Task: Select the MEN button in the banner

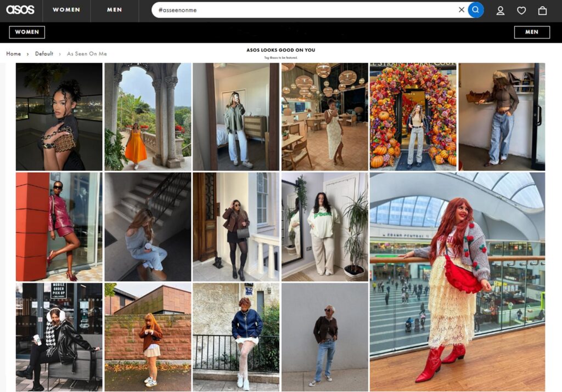Action: point(532,32)
